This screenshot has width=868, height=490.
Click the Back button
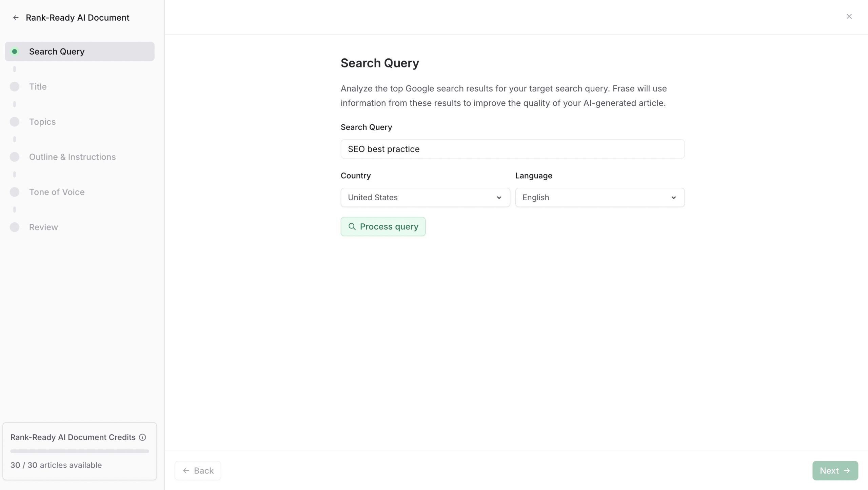tap(198, 471)
